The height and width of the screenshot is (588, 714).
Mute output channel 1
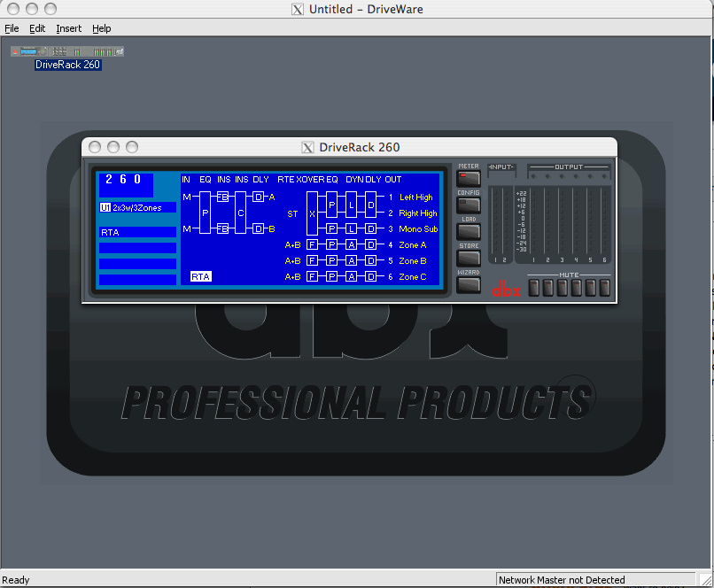535,288
